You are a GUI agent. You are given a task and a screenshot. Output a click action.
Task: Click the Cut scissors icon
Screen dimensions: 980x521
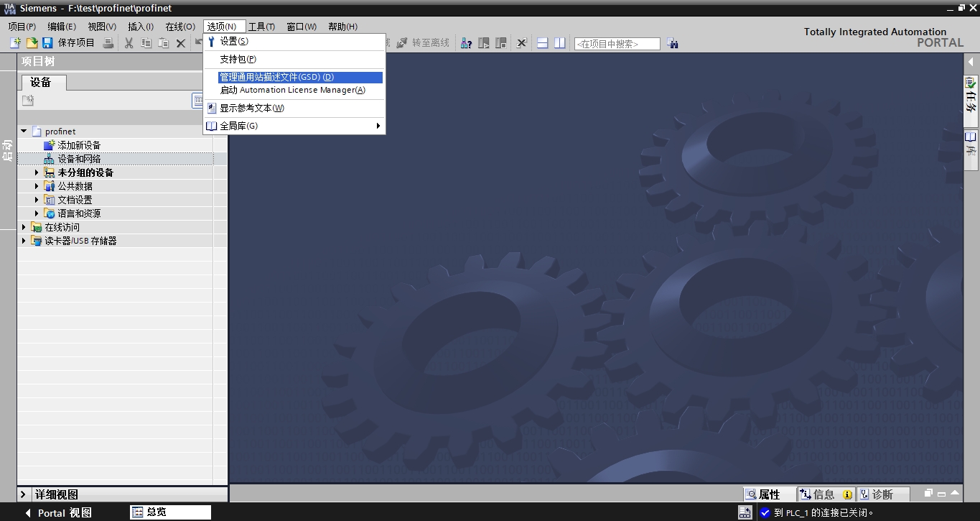click(129, 43)
